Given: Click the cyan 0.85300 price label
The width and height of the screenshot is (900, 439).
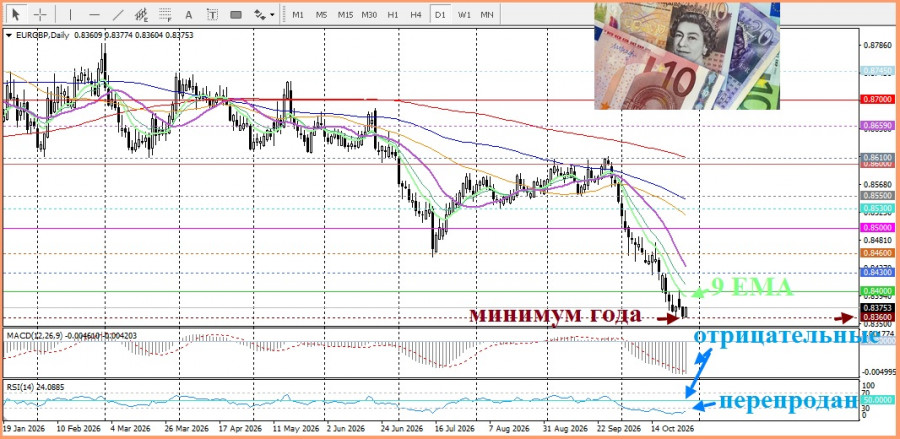Looking at the screenshot, I should (878, 208).
